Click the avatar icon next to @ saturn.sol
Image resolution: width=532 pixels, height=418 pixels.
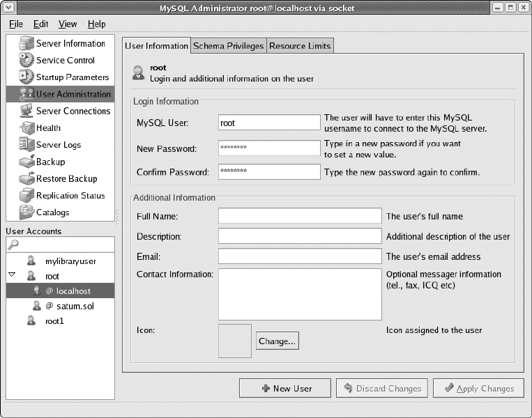(x=37, y=305)
